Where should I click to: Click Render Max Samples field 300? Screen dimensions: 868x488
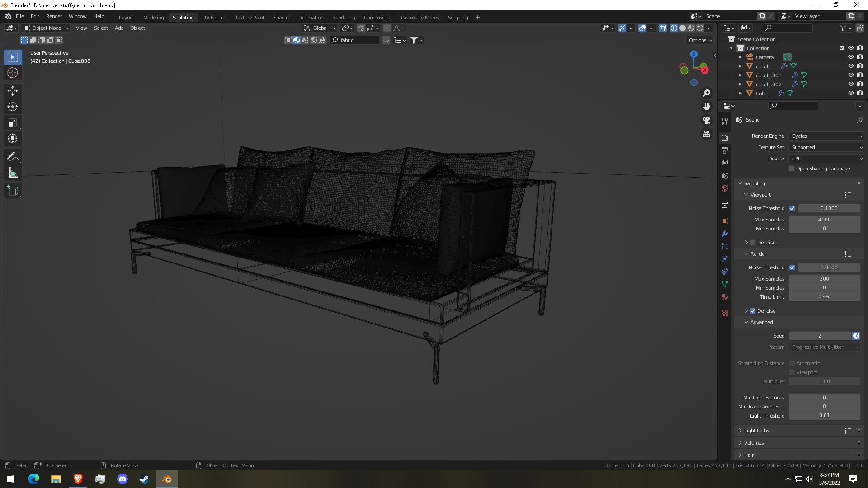825,279
